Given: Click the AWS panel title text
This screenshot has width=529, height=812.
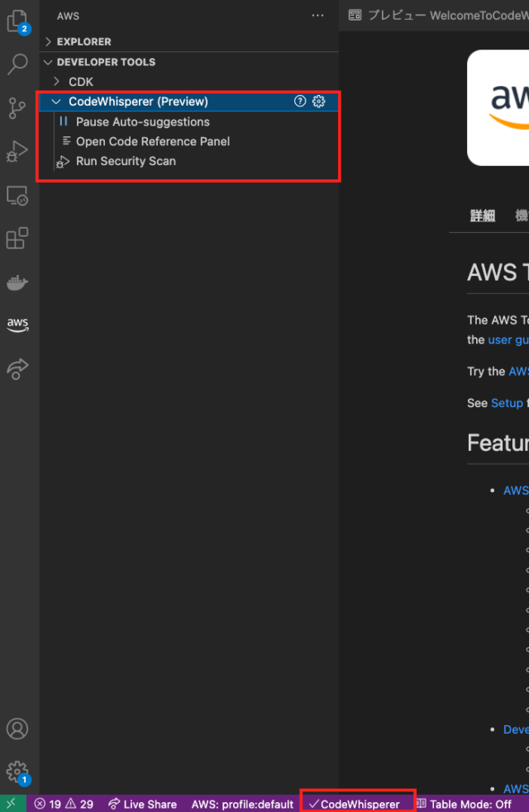Looking at the screenshot, I should tap(68, 16).
